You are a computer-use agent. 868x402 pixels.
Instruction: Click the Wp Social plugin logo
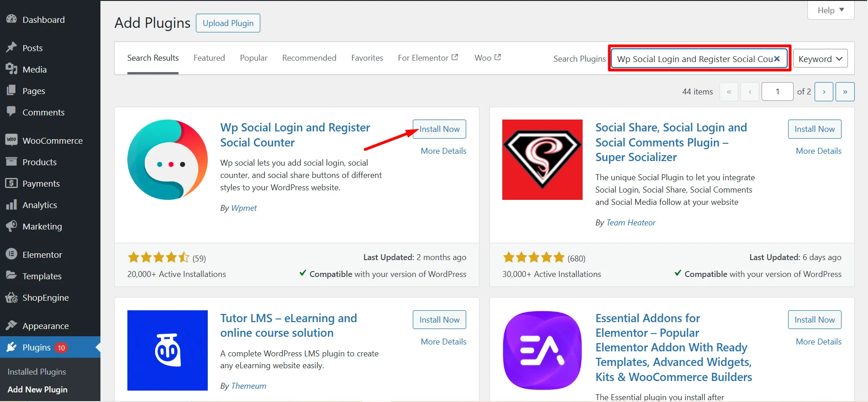click(x=168, y=160)
